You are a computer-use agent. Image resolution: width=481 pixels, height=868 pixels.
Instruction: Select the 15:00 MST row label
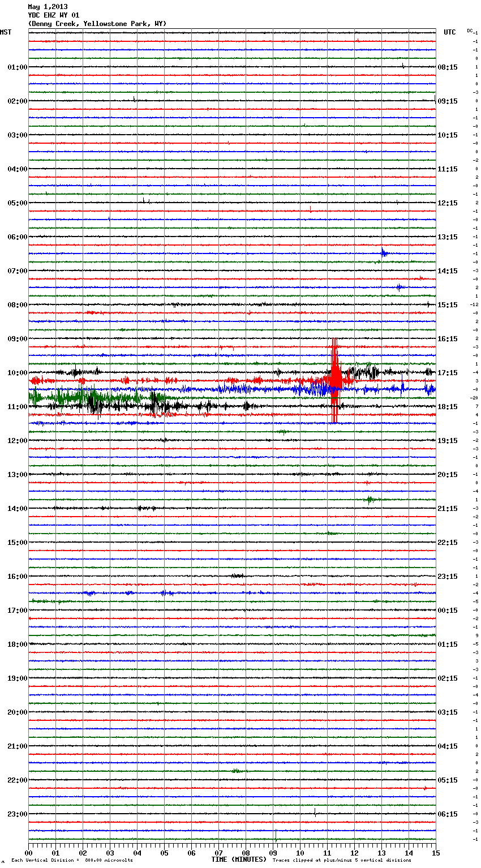(18, 543)
